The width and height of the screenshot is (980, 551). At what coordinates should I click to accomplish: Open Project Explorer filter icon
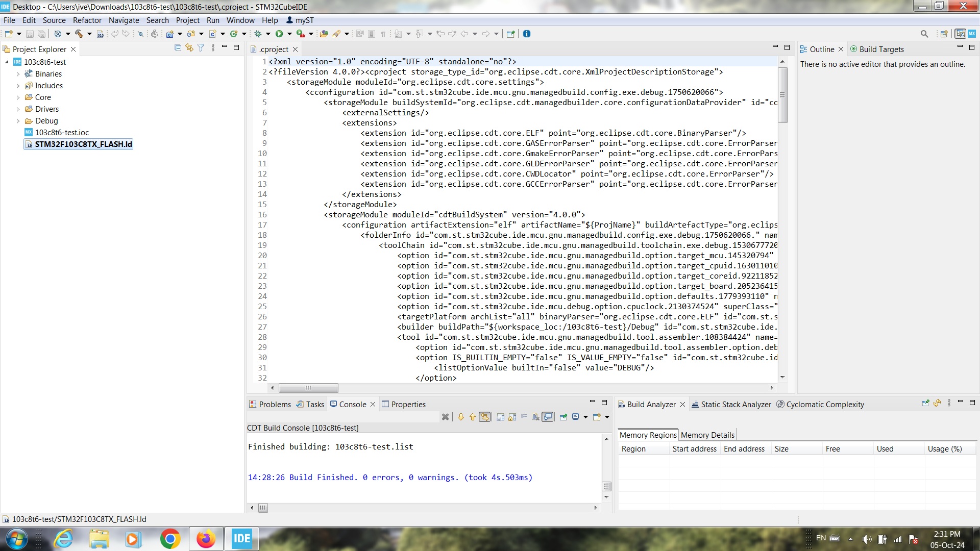click(201, 48)
